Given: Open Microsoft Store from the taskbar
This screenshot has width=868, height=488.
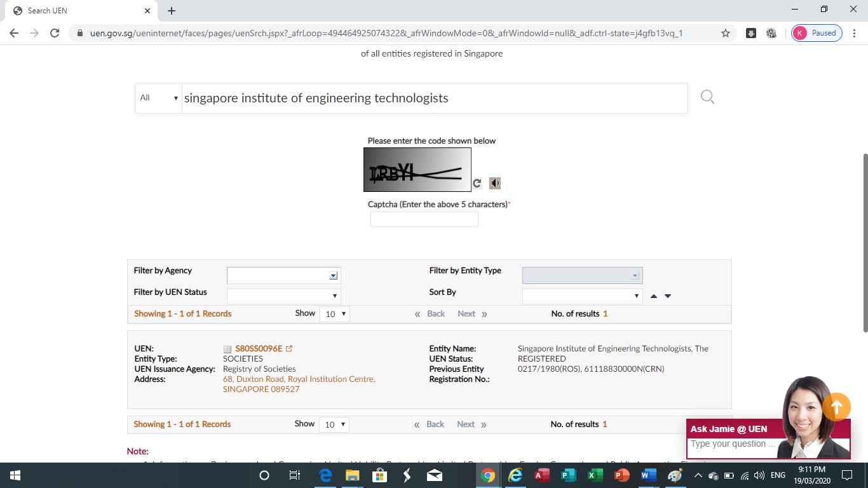Looking at the screenshot, I should 379,475.
